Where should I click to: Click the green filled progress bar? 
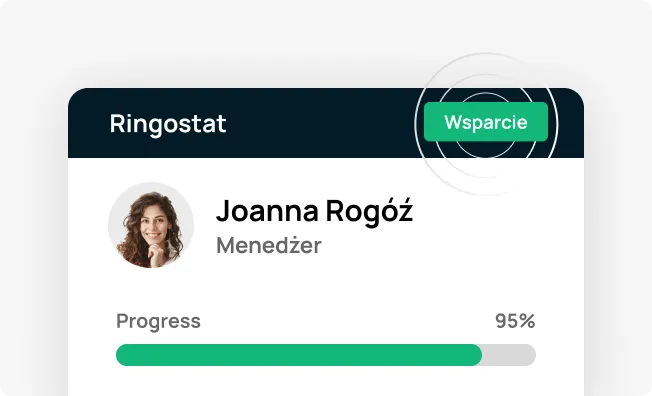(299, 355)
